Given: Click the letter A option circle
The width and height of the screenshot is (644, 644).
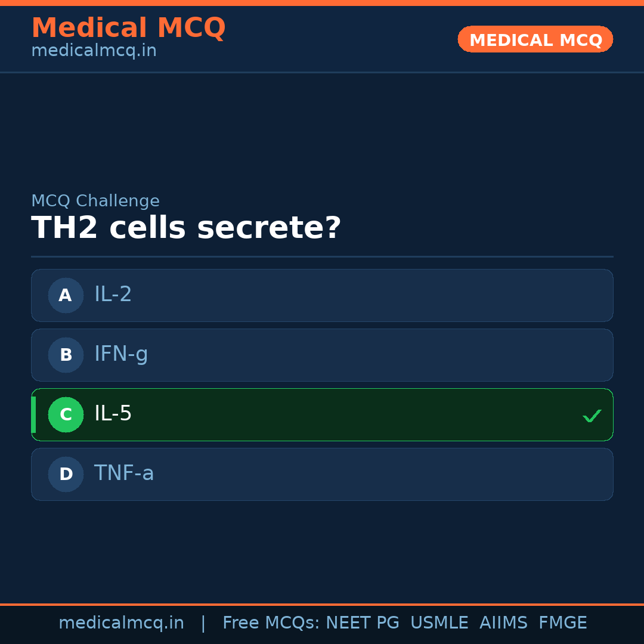Looking at the screenshot, I should [x=66, y=295].
